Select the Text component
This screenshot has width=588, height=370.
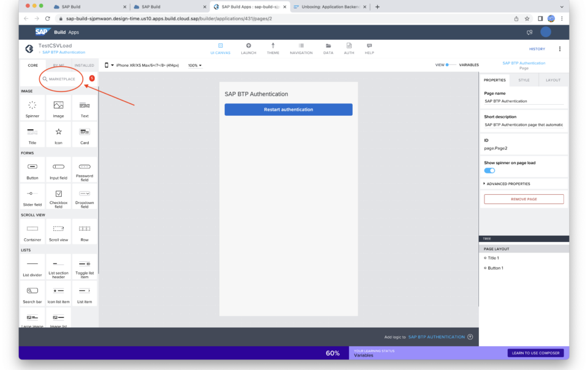[x=85, y=108]
